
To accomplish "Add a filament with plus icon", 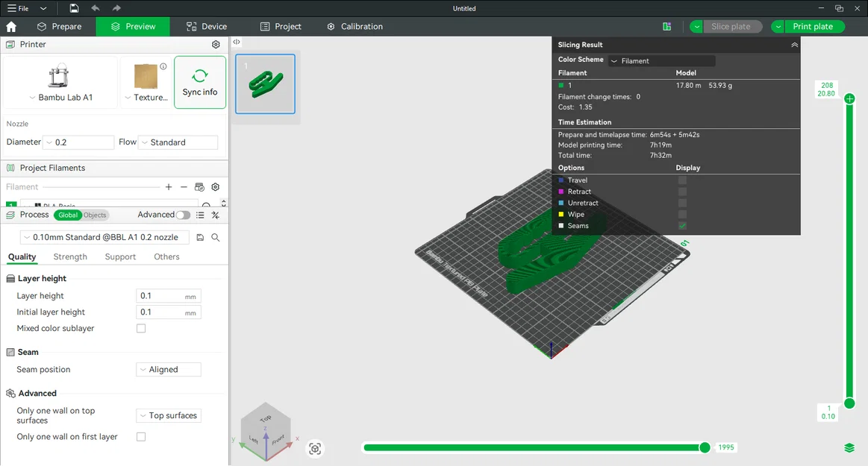I will coord(169,187).
